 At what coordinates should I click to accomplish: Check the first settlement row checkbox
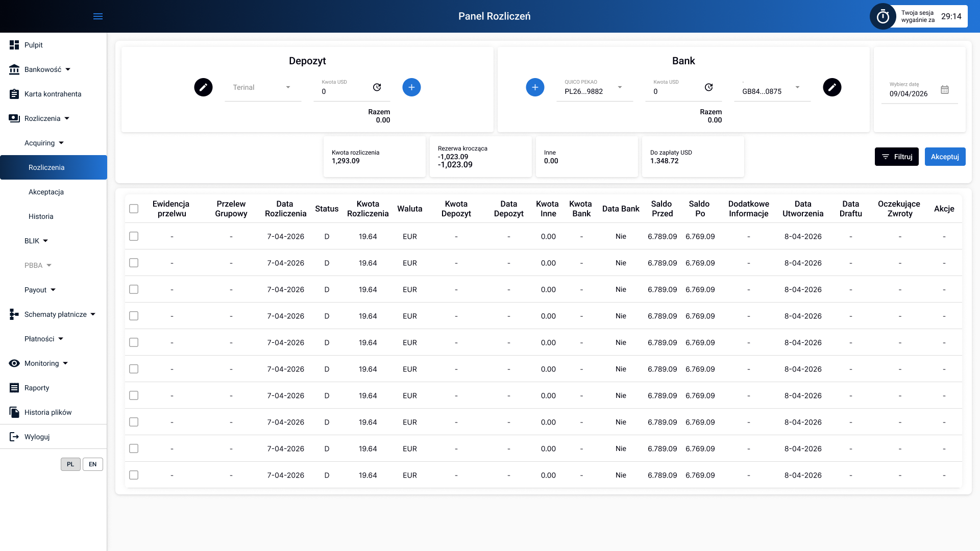[x=134, y=236]
